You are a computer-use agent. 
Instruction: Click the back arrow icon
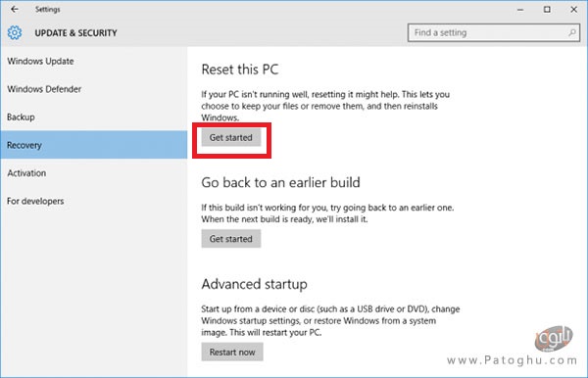pyautogui.click(x=15, y=10)
